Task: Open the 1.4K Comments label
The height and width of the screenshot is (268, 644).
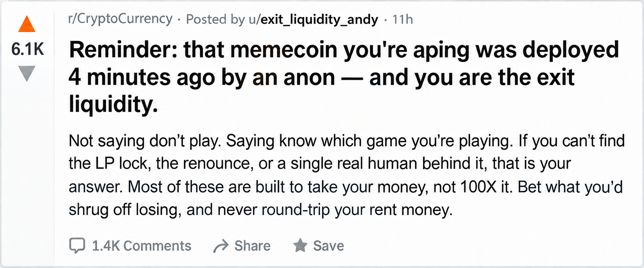Action: [142, 246]
